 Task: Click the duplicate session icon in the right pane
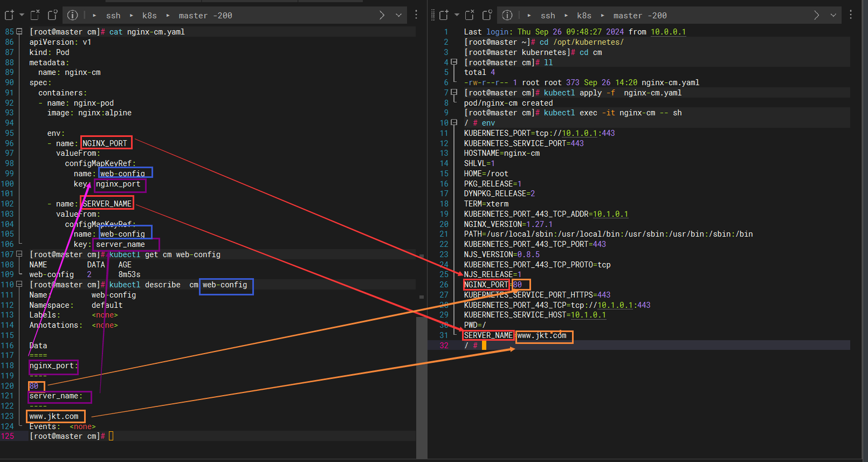tap(487, 15)
